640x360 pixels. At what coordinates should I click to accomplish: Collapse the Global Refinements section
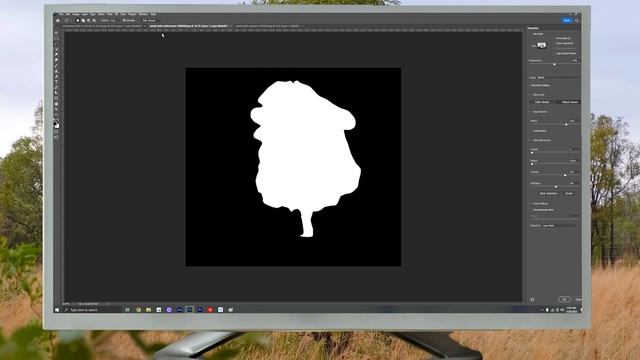(529, 140)
